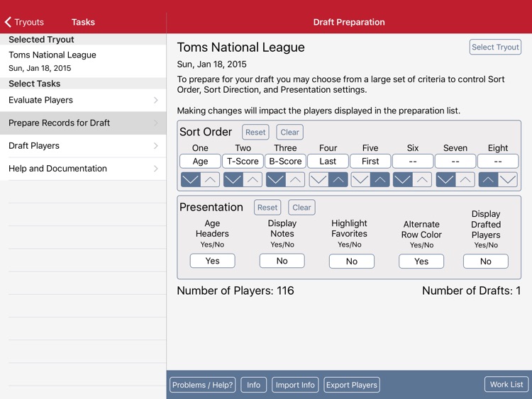
Task: Open Info button in bottom bar
Action: pyautogui.click(x=253, y=385)
